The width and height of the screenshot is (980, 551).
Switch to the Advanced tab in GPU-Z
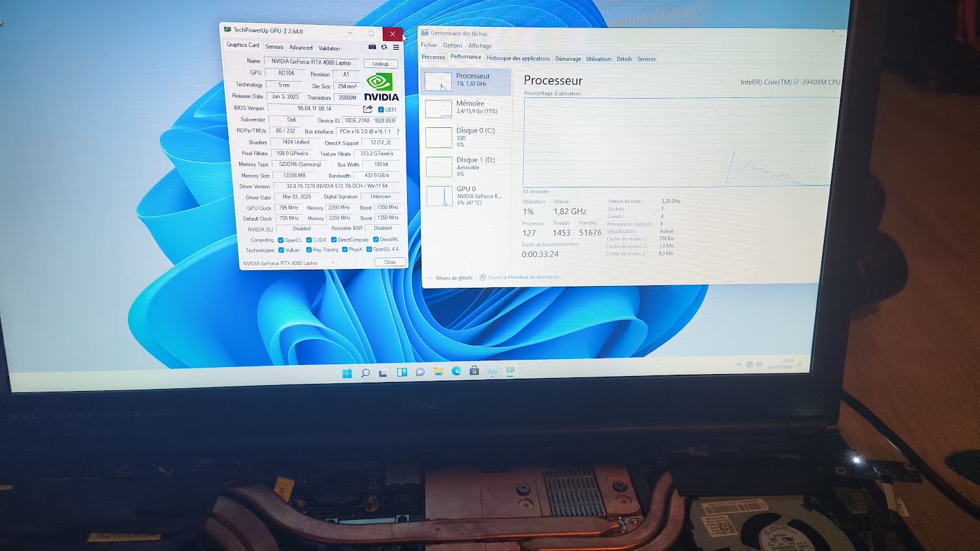coord(301,48)
